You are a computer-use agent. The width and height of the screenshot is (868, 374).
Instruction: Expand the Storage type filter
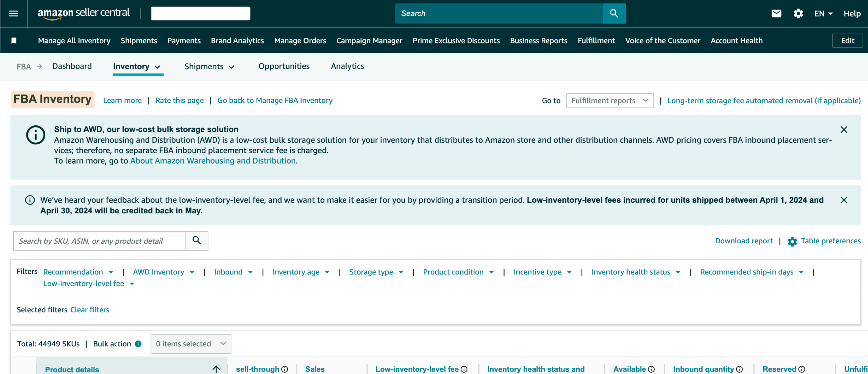[376, 272]
